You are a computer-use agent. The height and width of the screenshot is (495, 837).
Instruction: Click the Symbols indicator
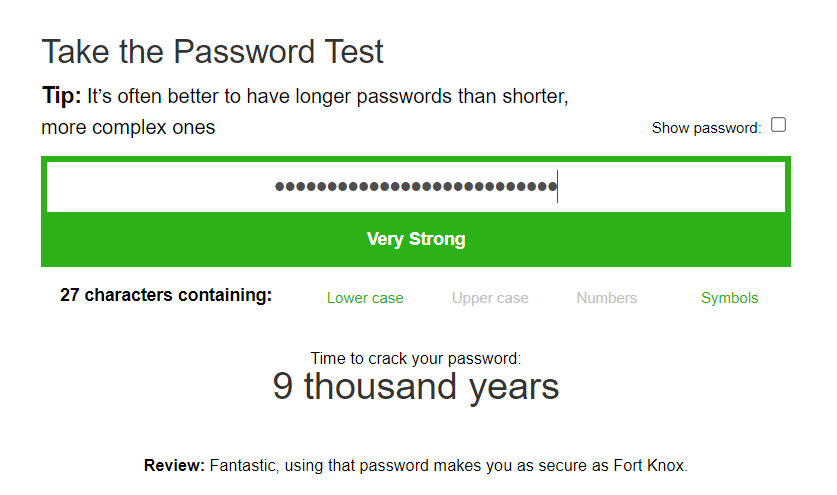(730, 298)
